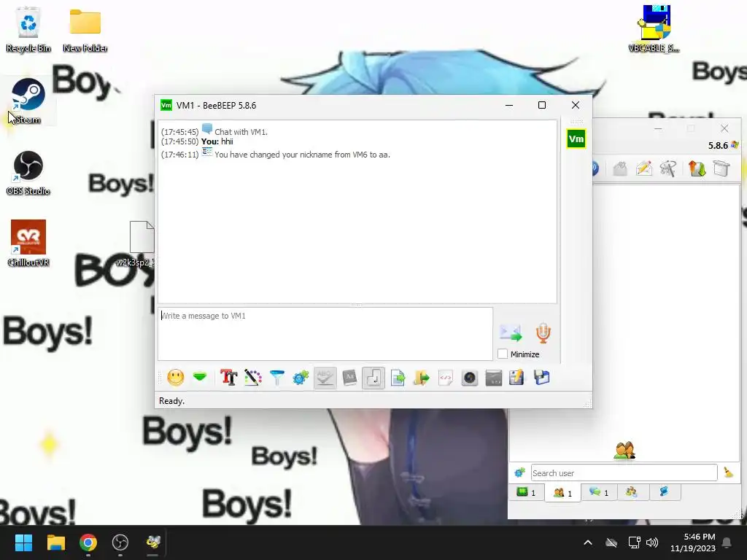Switch to the users tab with count 1
Image resolution: width=747 pixels, height=560 pixels.
coord(562,493)
